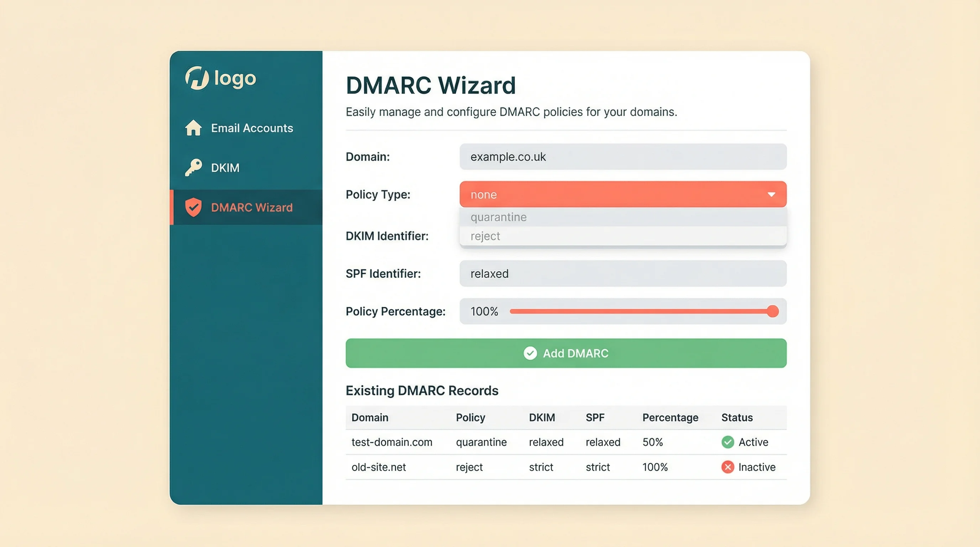Select the old-site.net record cell
The width and height of the screenshot is (980, 547).
[x=379, y=467]
